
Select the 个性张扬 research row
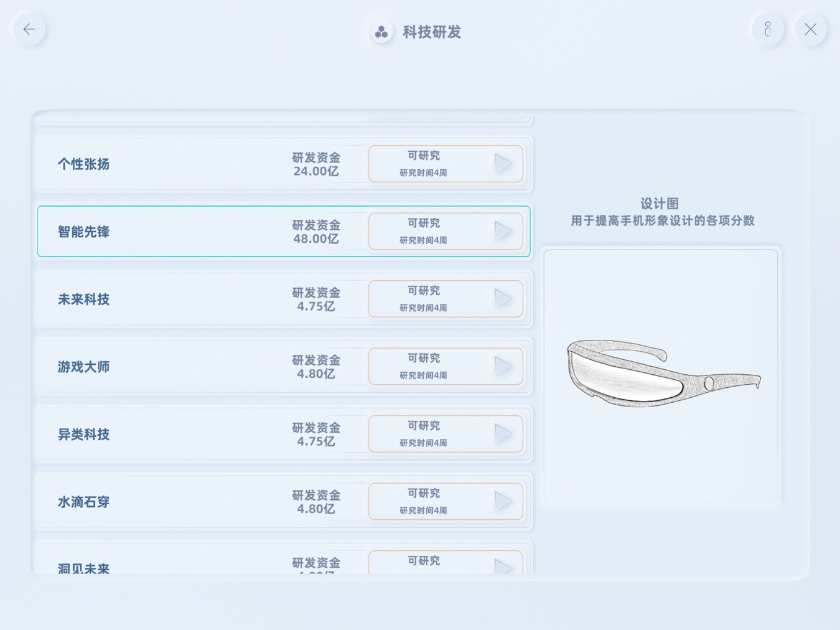click(284, 164)
